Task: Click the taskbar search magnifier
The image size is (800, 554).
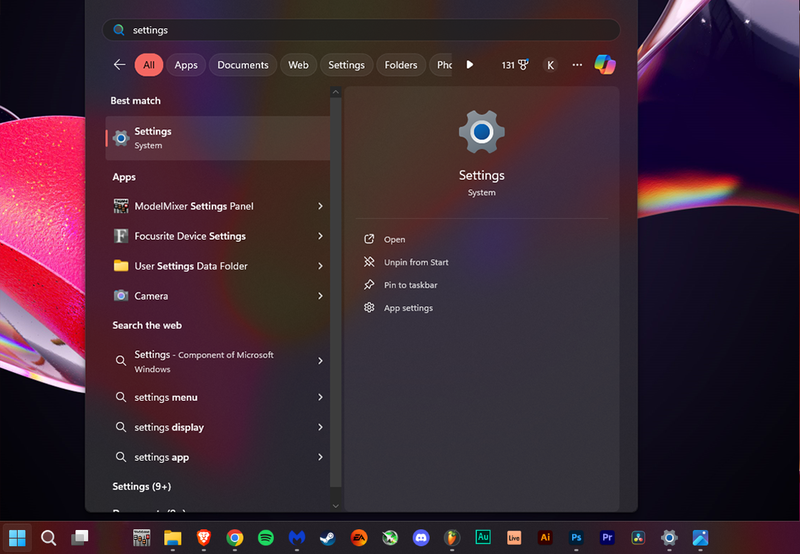Action: [48, 537]
